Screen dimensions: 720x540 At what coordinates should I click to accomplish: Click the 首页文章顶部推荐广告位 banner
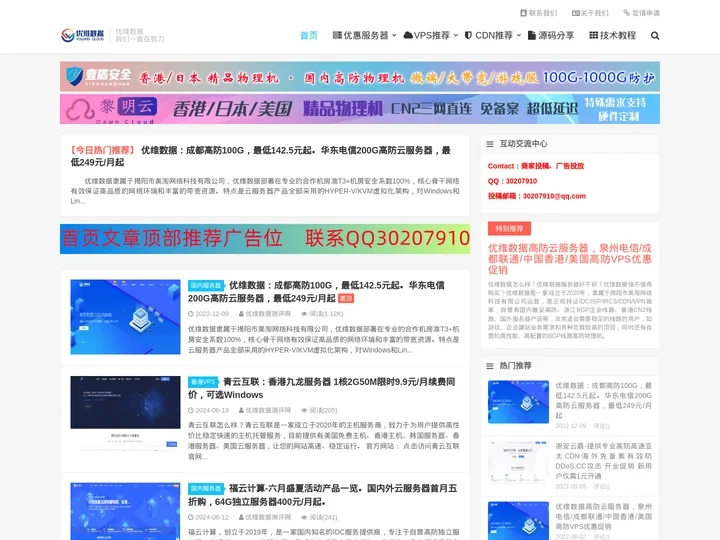(x=264, y=239)
